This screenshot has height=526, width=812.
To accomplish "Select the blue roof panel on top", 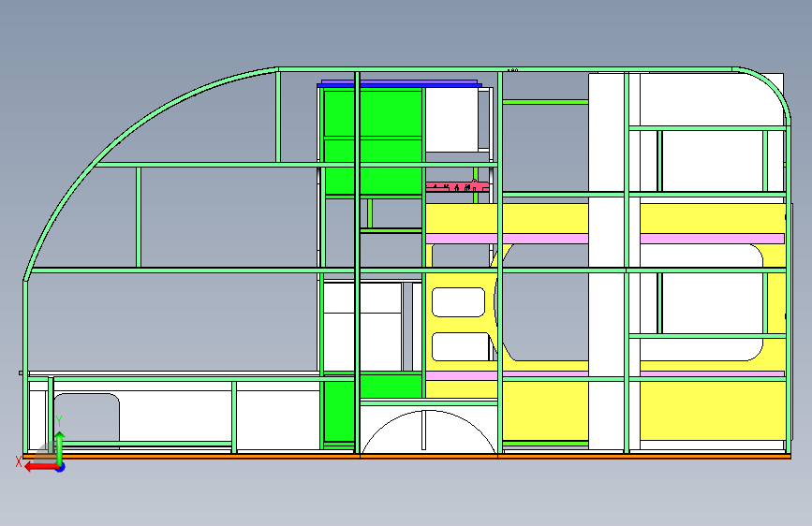I will pyautogui.click(x=399, y=83).
